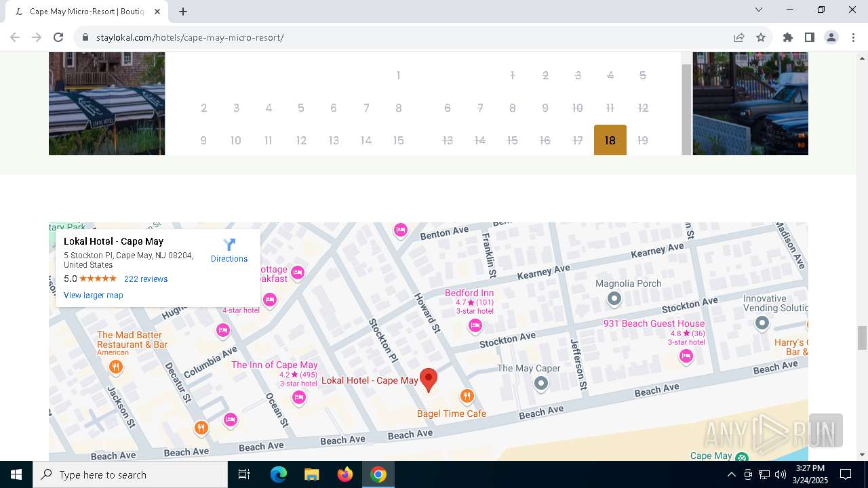Image resolution: width=868 pixels, height=488 pixels.
Task: Open the Windows Start menu
Action: (x=16, y=474)
